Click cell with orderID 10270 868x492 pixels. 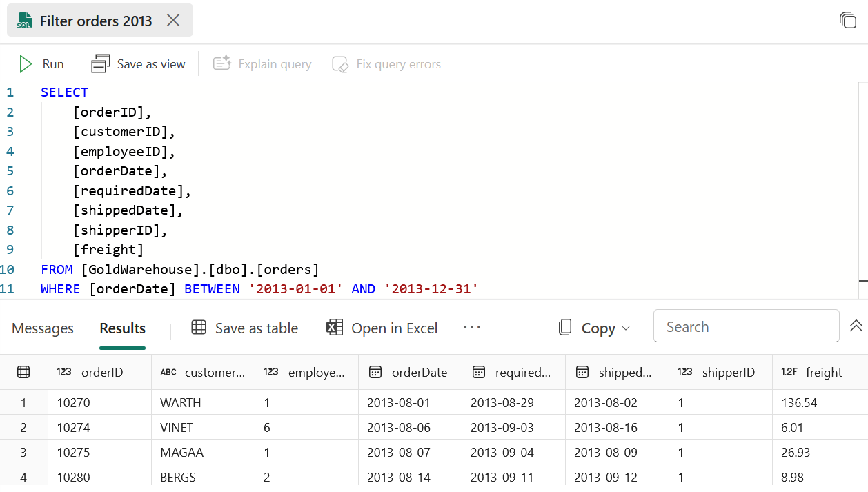coord(100,402)
